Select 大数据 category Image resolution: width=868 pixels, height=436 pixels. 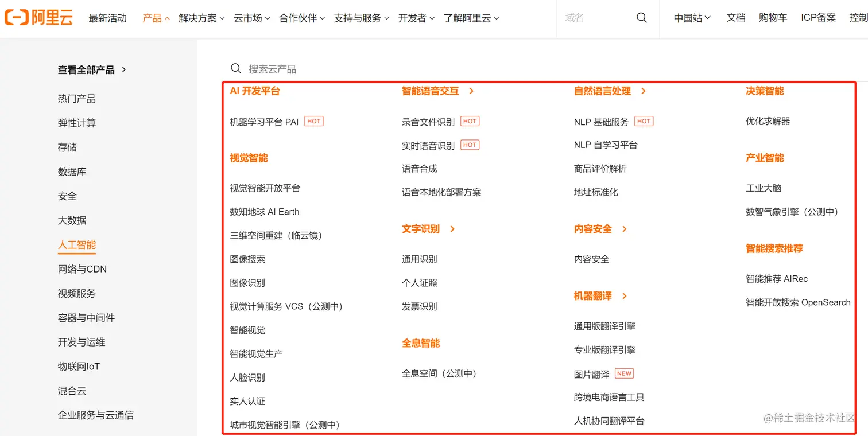pyautogui.click(x=72, y=220)
